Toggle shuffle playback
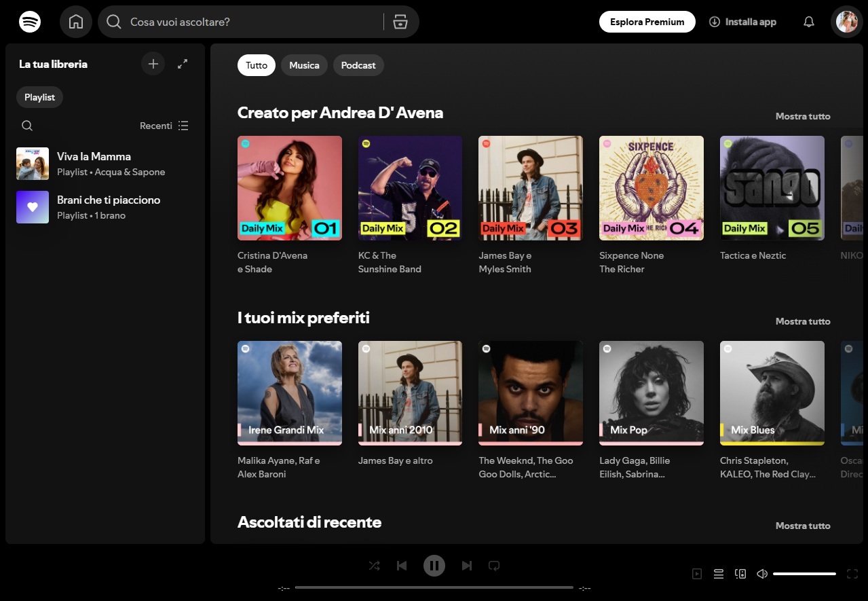The image size is (868, 601). [374, 565]
